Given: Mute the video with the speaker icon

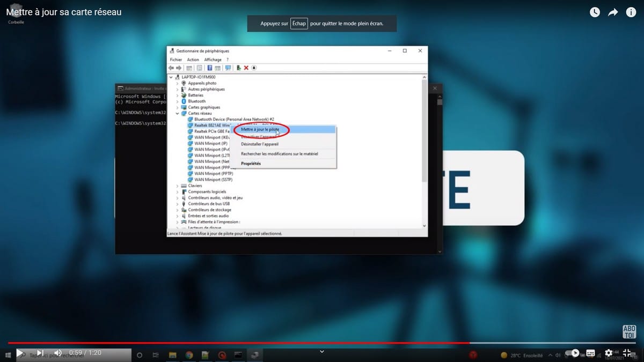Looking at the screenshot, I should point(58,353).
